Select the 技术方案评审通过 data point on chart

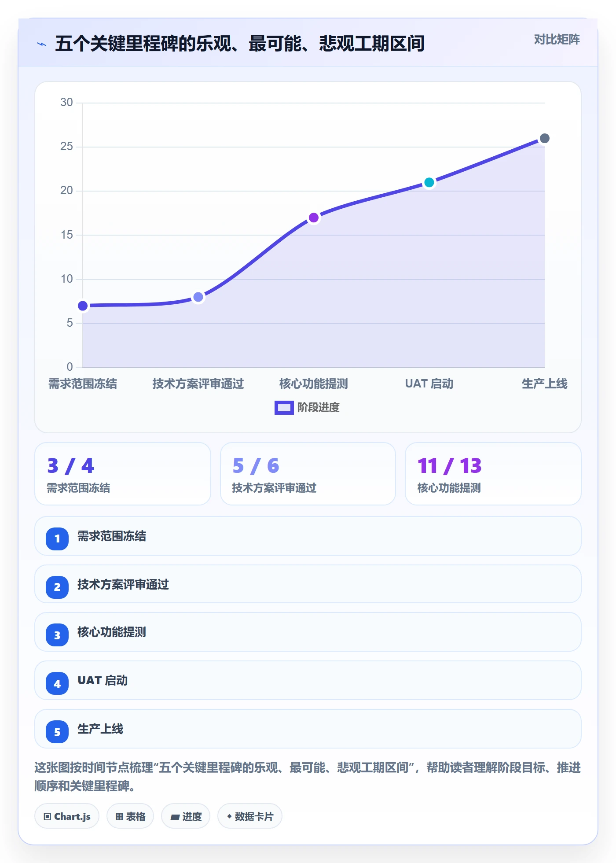coord(198,297)
